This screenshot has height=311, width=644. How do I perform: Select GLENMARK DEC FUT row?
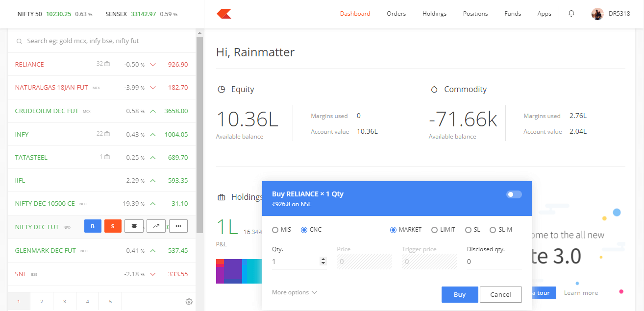click(101, 250)
